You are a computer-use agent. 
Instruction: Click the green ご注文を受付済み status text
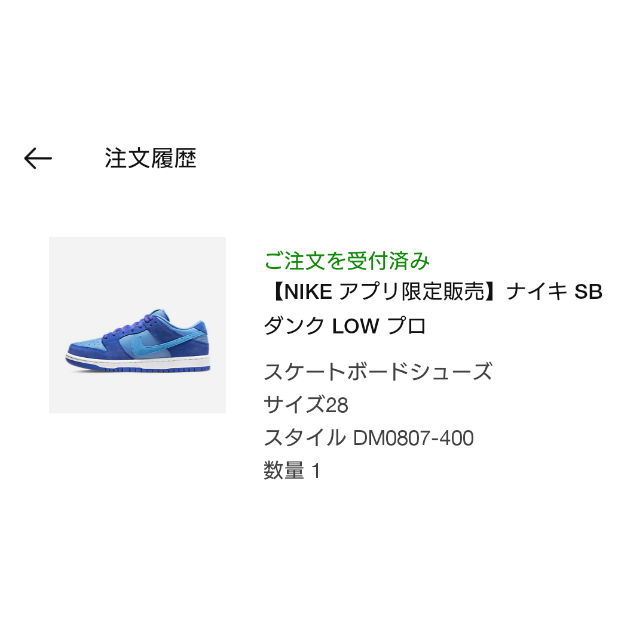347,261
